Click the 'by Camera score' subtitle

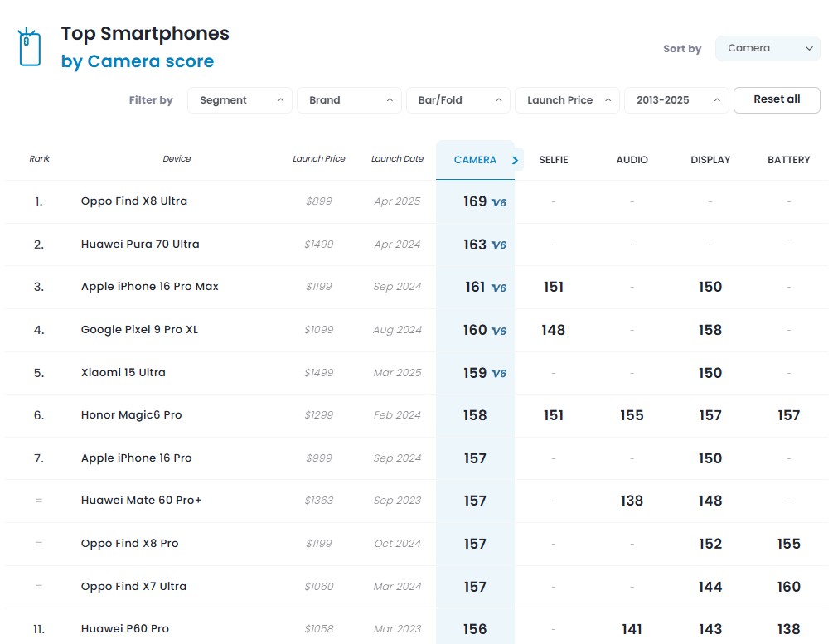point(137,61)
